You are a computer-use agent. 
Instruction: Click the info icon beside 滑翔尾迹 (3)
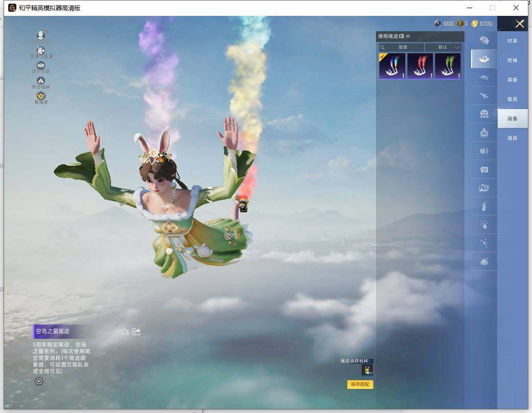click(x=408, y=36)
